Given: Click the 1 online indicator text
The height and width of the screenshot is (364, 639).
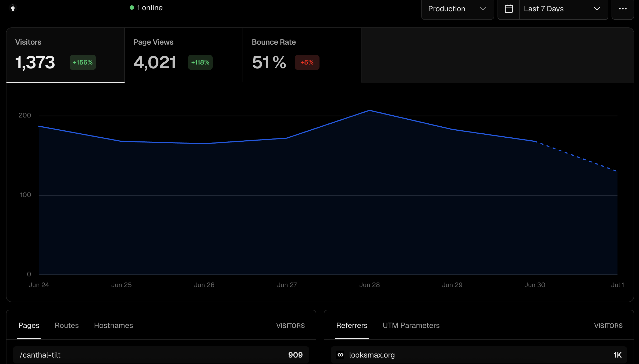Looking at the screenshot, I should tap(150, 8).
